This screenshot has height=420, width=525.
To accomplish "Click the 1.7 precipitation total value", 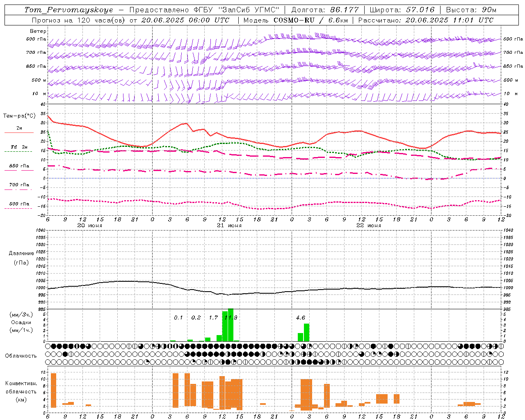I will point(213,317).
